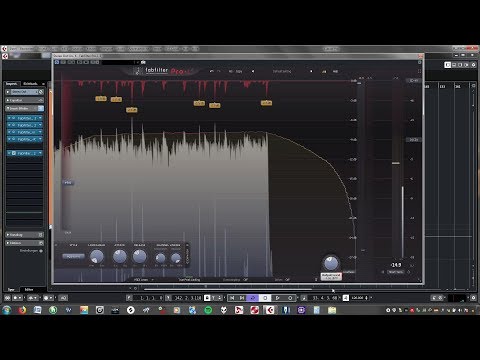Click the edit channel icon next to Stereo Out
This screenshot has width=480, height=360.
point(41,92)
